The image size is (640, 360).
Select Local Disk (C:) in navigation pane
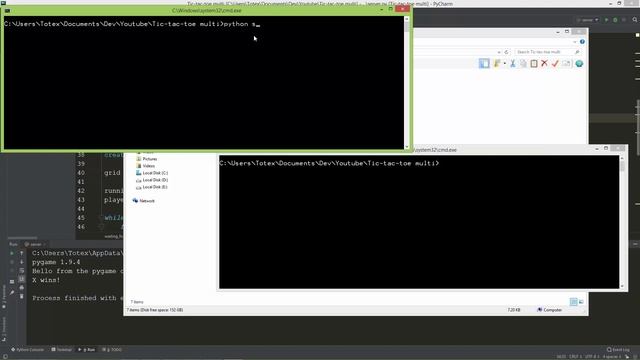[x=152, y=173]
